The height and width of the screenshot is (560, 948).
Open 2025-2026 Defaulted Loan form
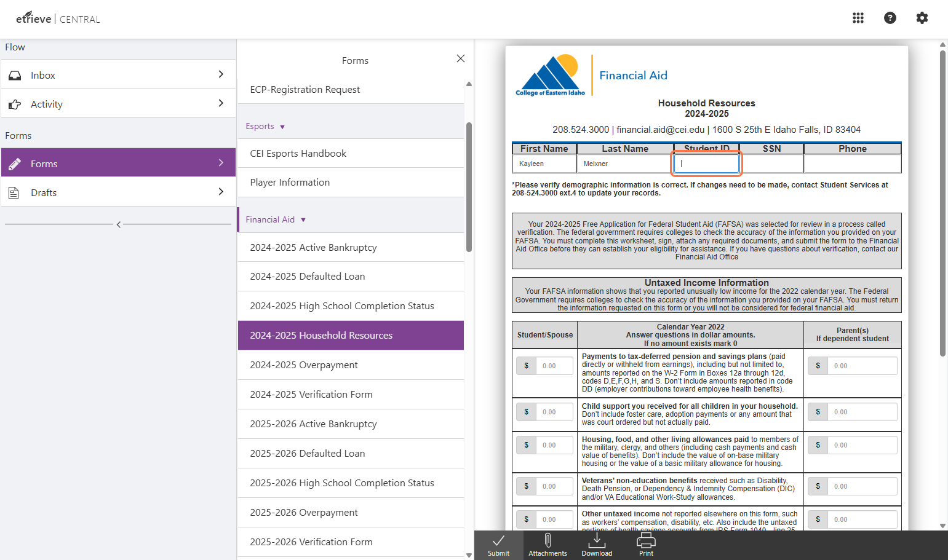[351, 454]
